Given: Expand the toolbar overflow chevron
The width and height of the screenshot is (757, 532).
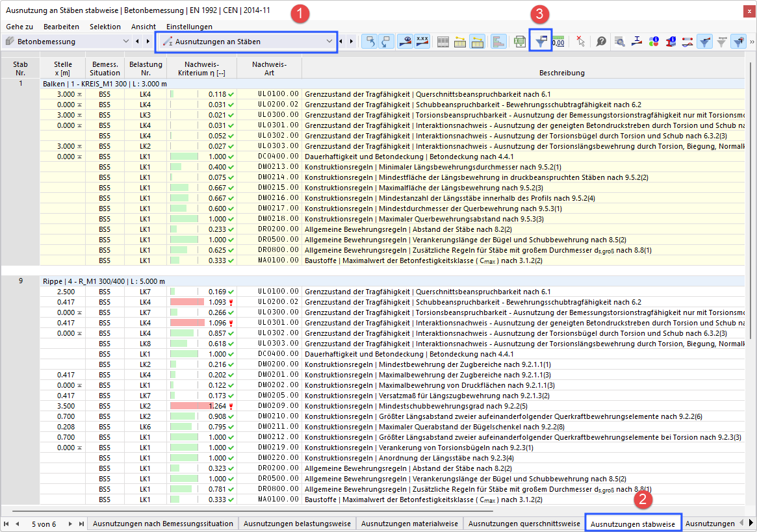Looking at the screenshot, I should coord(752,42).
